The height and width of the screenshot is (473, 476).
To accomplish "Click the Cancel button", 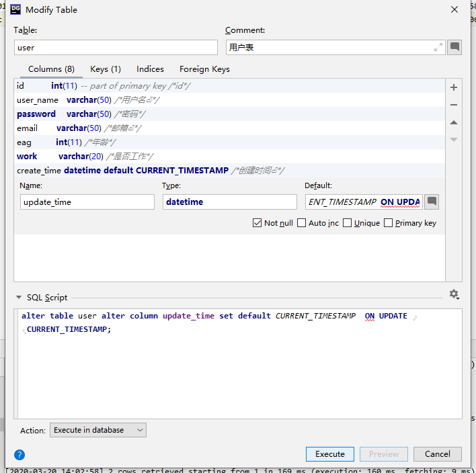I will pyautogui.click(x=437, y=454).
